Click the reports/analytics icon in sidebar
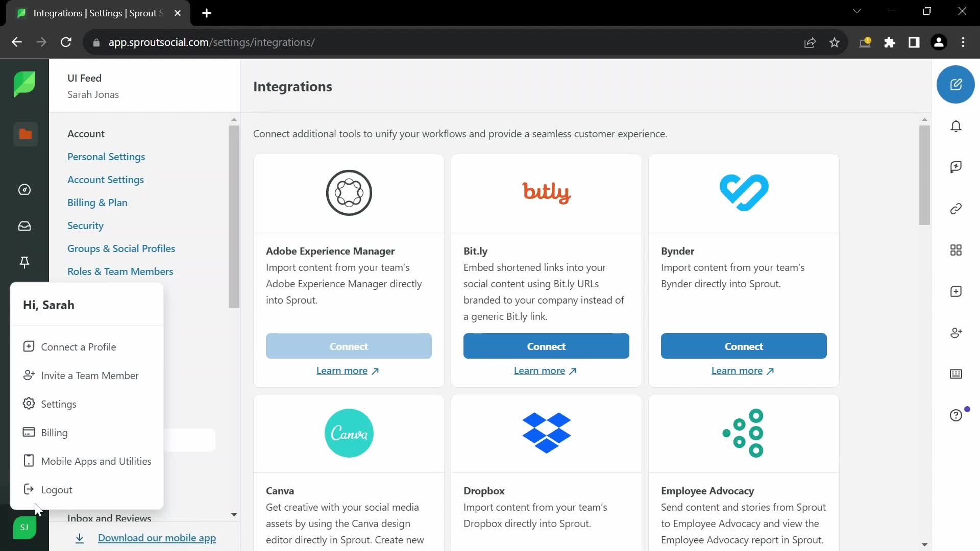 tap(25, 189)
